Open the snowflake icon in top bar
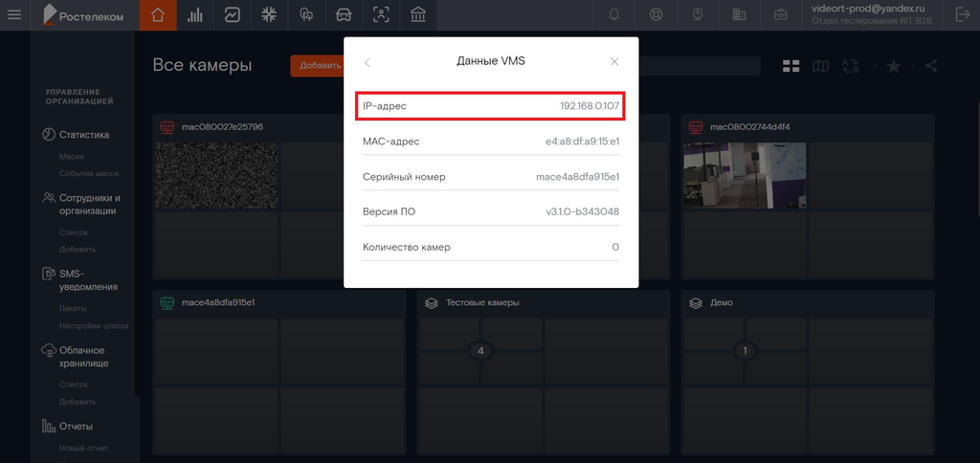 (x=269, y=15)
